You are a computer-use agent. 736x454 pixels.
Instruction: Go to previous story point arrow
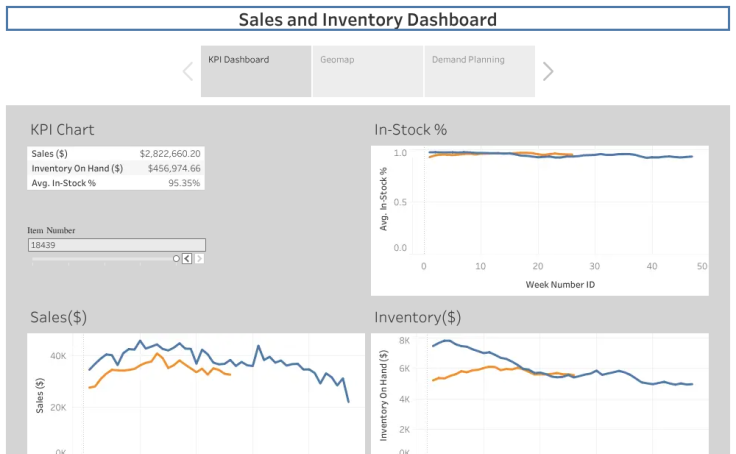188,71
